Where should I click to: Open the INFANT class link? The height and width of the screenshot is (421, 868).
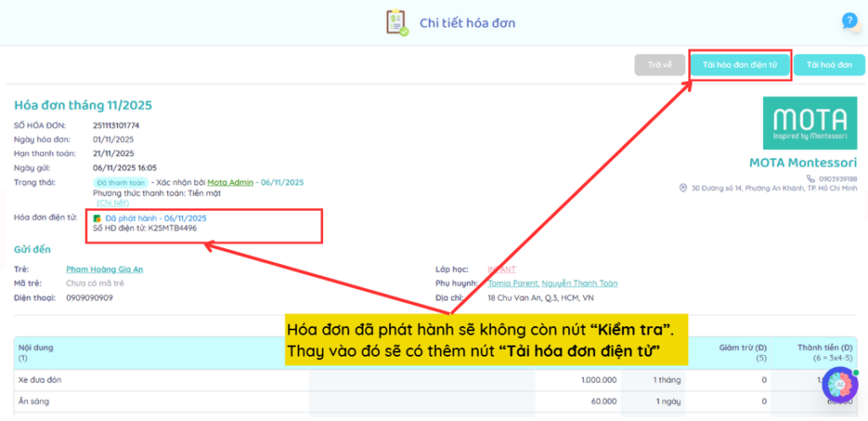(x=501, y=269)
